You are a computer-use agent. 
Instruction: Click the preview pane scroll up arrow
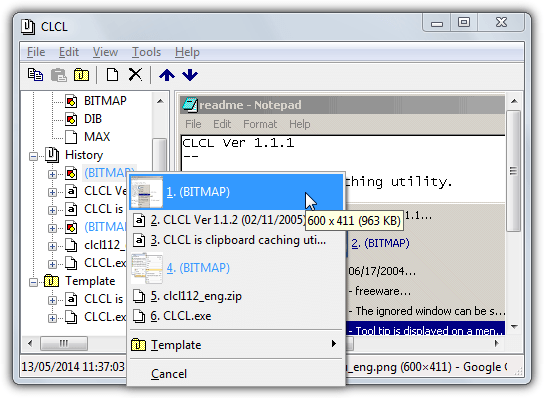tap(514, 101)
